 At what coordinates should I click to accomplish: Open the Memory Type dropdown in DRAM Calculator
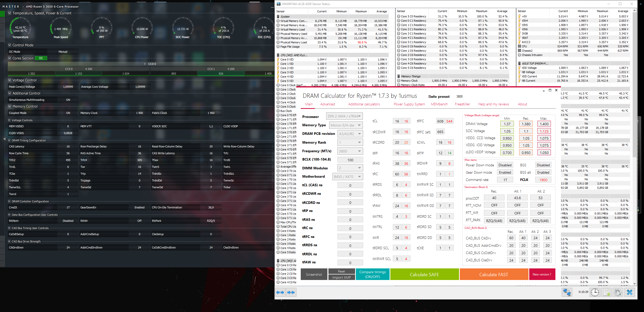pos(346,125)
